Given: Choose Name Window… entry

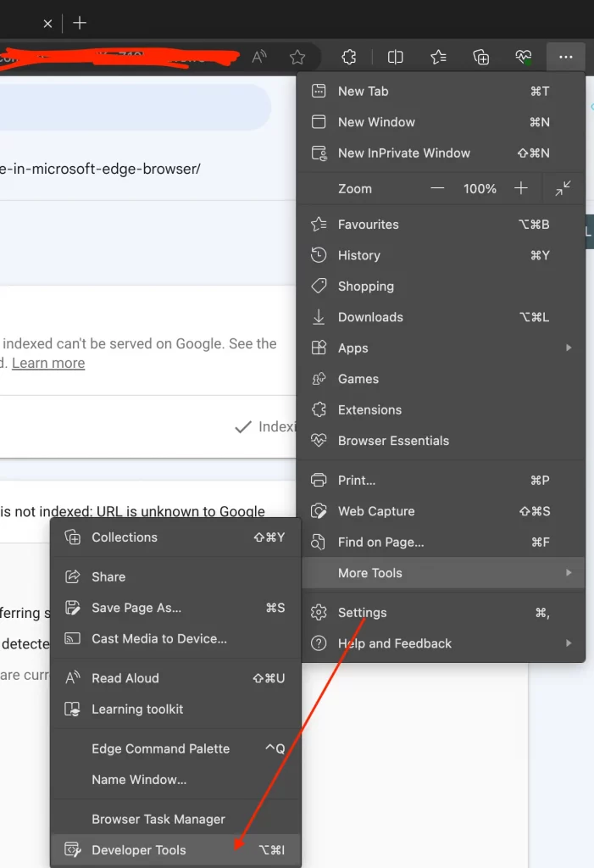Looking at the screenshot, I should (x=175, y=780).
